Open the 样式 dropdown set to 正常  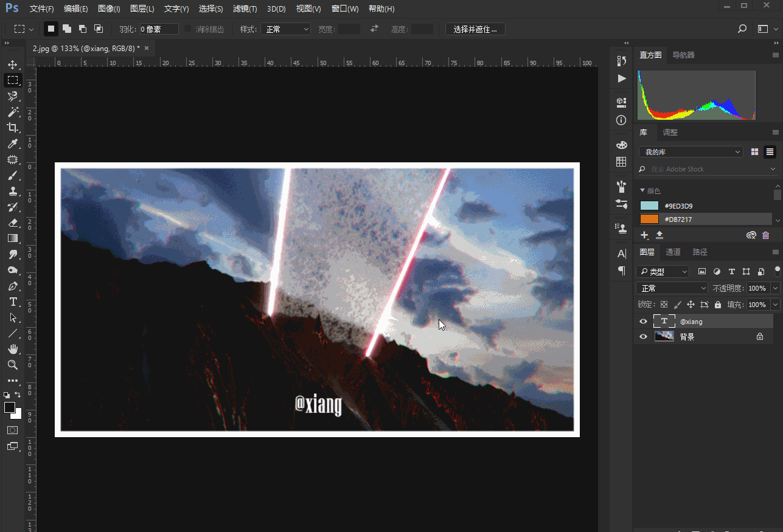click(x=285, y=29)
